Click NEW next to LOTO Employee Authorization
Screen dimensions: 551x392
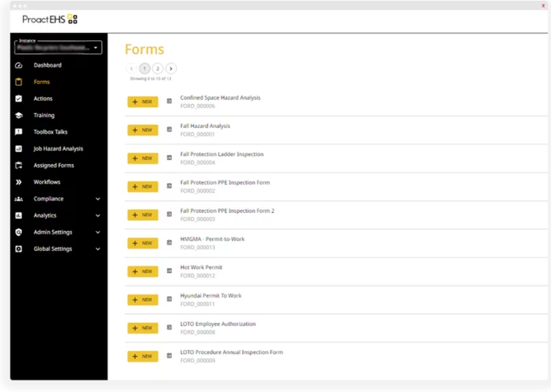(142, 328)
